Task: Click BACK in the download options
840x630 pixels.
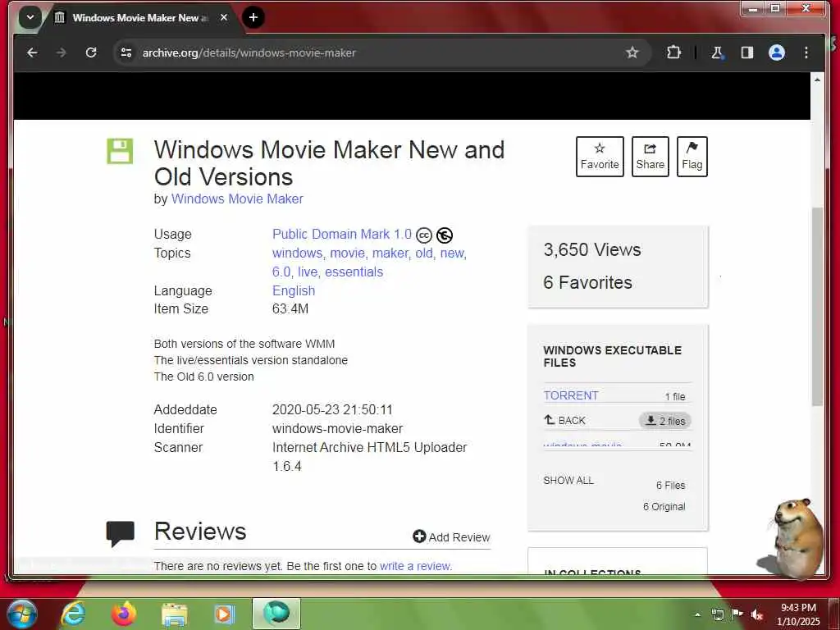Action: point(564,420)
